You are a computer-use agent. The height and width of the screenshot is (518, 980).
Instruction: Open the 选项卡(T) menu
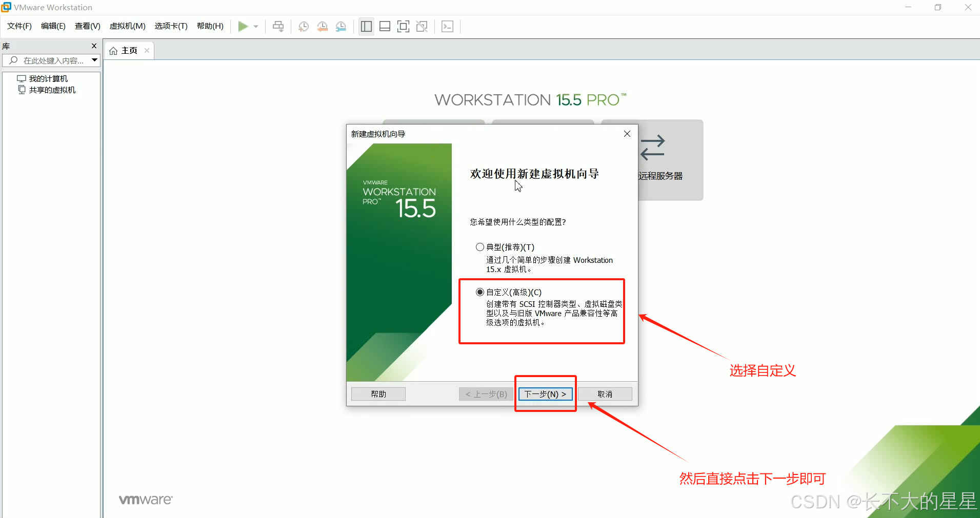pos(171,26)
